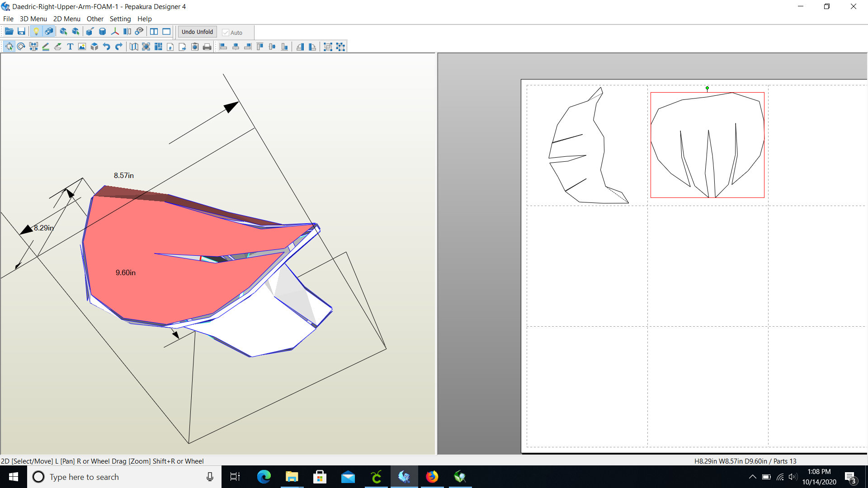Click the export page arrow icon

click(x=183, y=47)
